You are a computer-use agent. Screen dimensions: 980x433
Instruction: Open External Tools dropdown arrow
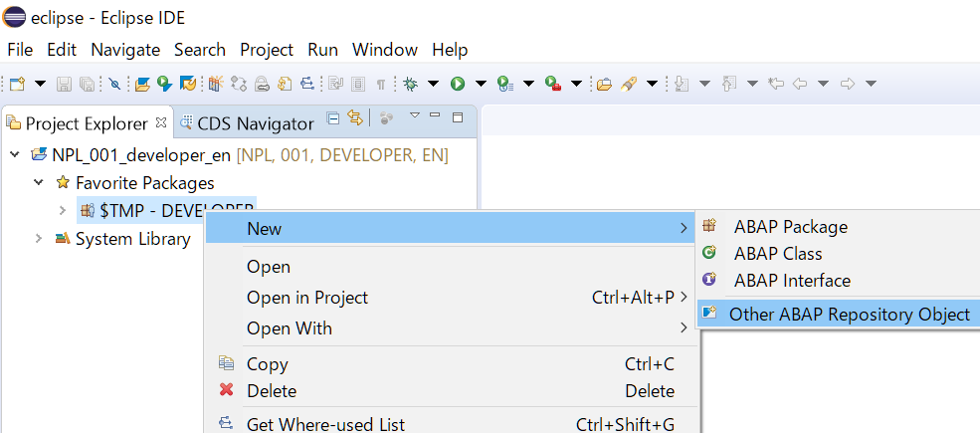click(576, 84)
